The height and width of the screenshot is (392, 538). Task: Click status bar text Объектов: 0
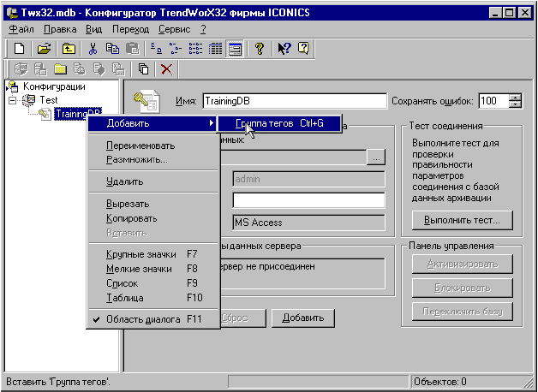click(x=440, y=382)
